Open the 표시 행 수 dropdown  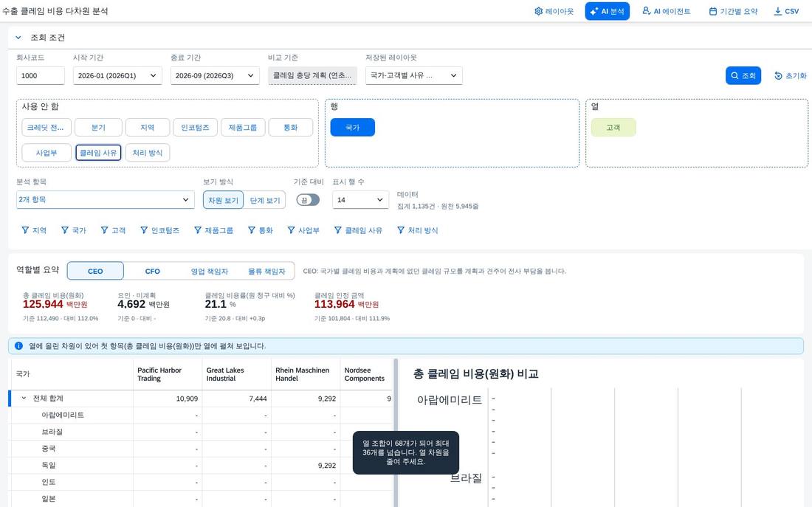tap(360, 200)
